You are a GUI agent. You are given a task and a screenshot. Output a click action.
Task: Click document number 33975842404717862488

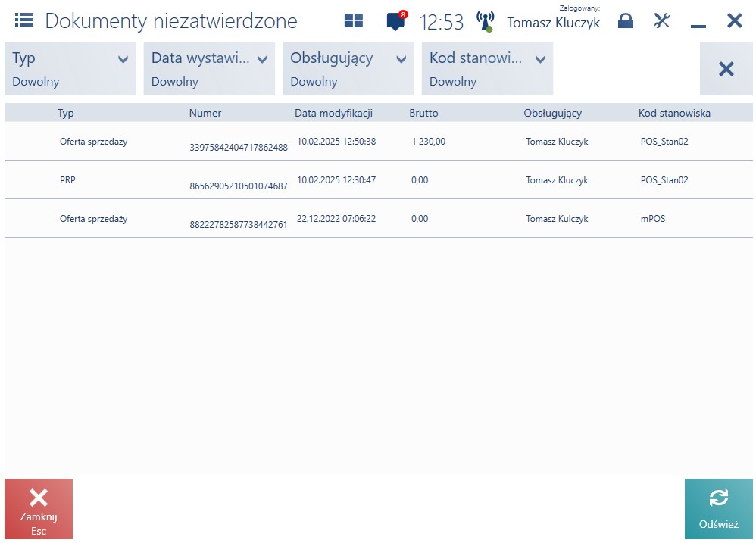(x=239, y=148)
